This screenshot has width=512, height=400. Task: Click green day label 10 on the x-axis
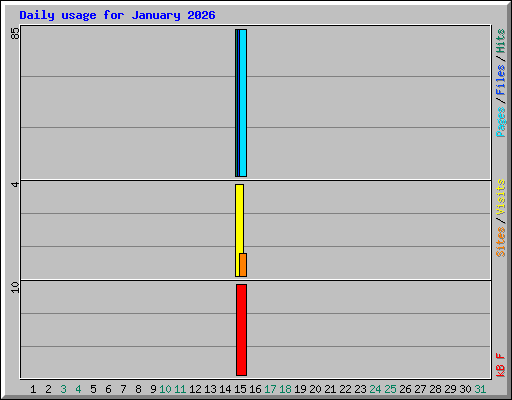click(165, 389)
